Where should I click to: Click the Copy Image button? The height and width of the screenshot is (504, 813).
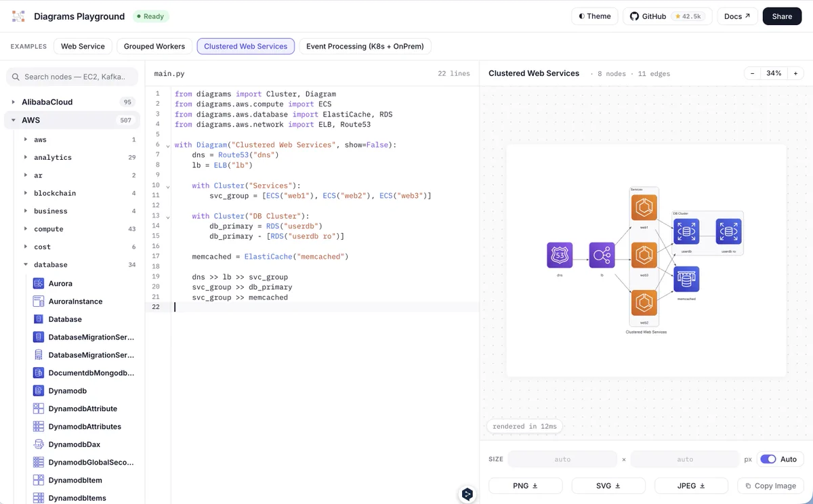pyautogui.click(x=770, y=486)
